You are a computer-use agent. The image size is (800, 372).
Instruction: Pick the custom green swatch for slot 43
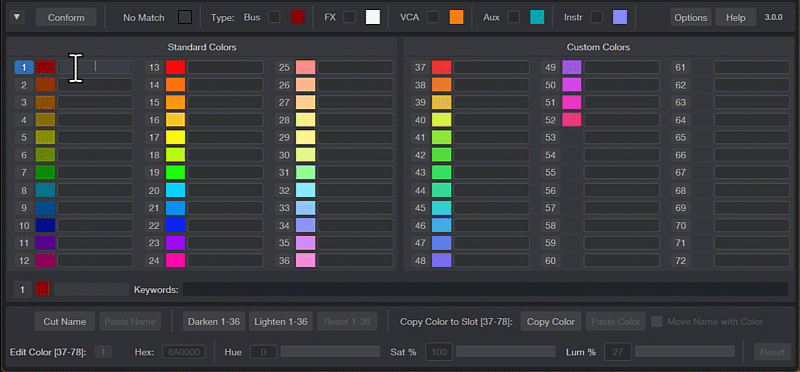point(442,172)
